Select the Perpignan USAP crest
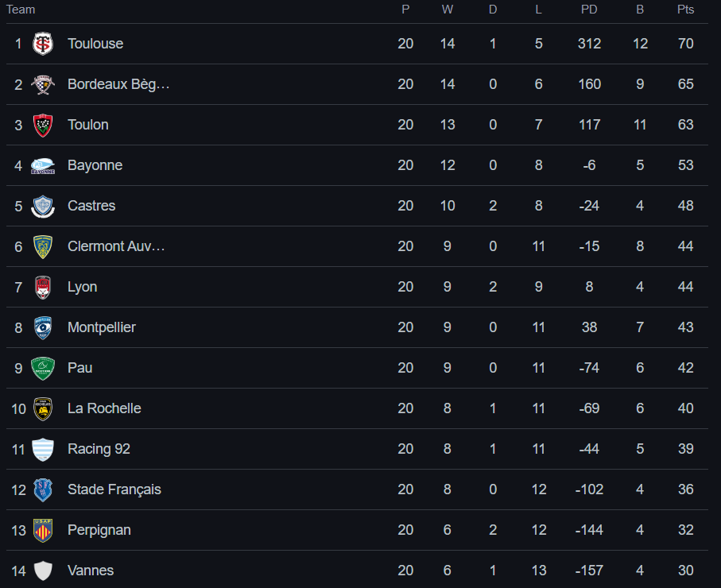The height and width of the screenshot is (588, 721). 43,530
